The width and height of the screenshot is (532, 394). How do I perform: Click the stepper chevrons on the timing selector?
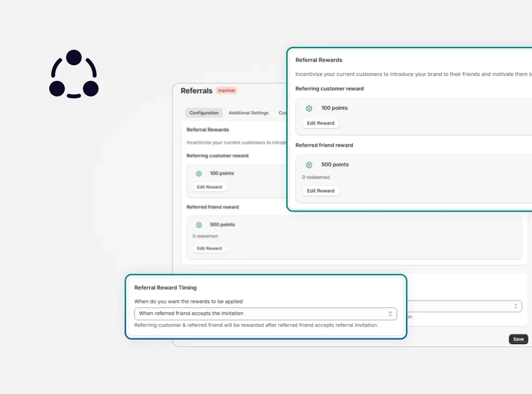tap(391, 313)
